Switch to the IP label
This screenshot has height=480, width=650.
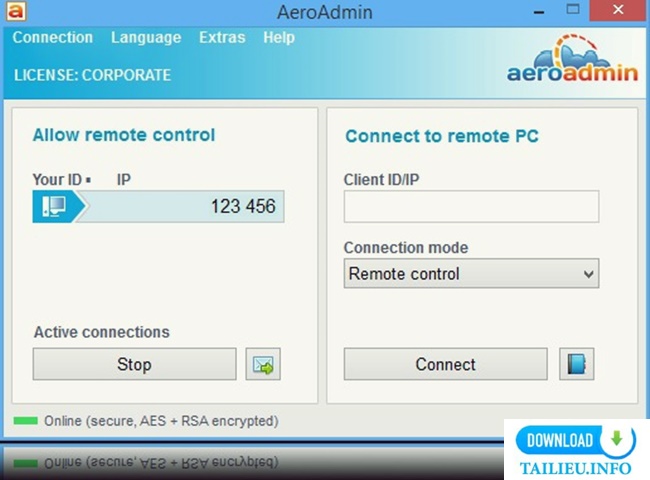coord(124,179)
